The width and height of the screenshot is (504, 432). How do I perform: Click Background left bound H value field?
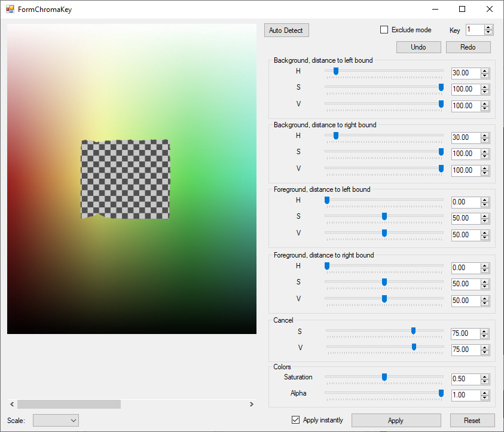tap(466, 73)
